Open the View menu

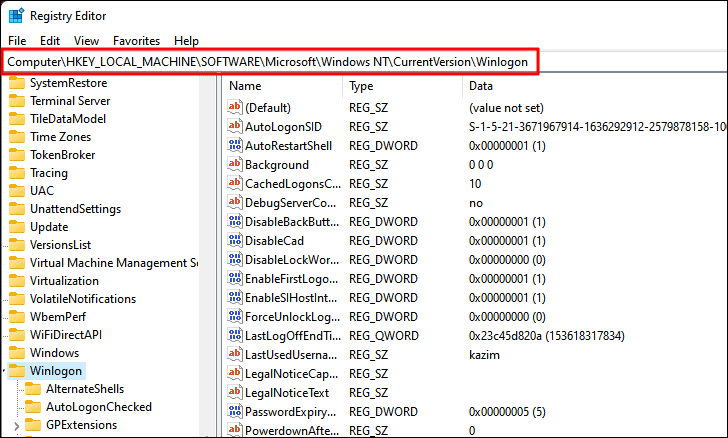coord(86,41)
